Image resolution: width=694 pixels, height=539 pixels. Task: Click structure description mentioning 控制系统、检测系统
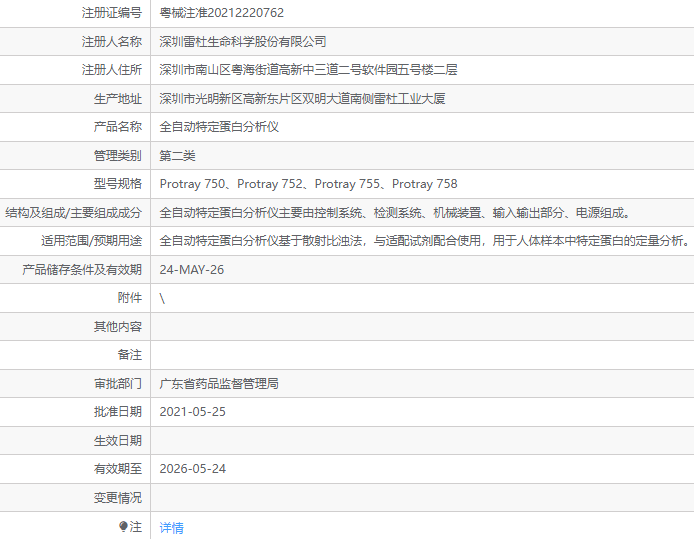tap(395, 213)
